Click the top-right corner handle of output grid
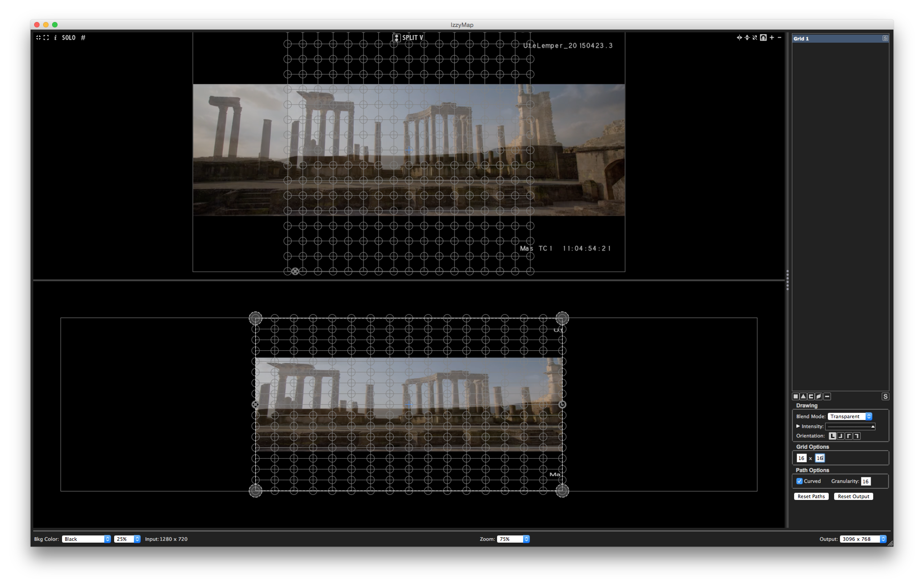 point(562,318)
